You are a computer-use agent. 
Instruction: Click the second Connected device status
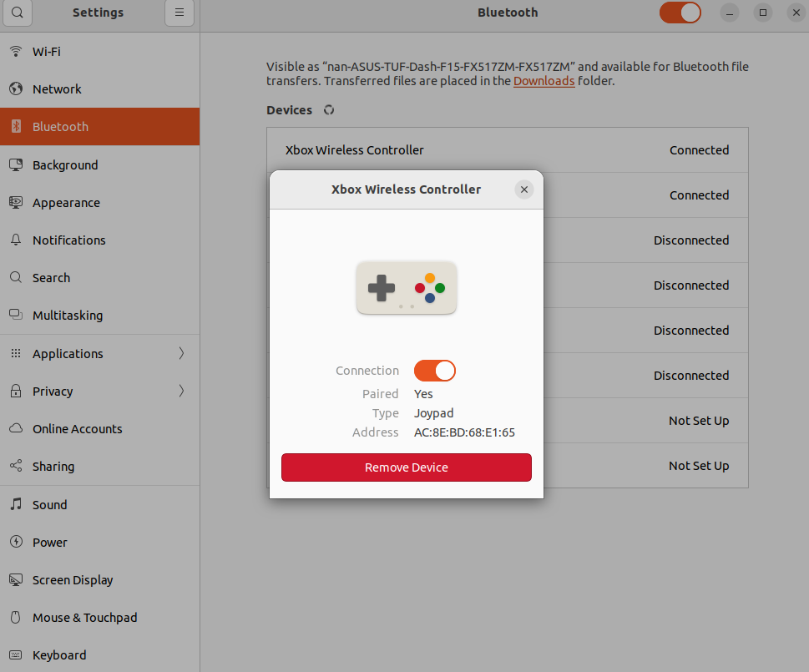(699, 195)
